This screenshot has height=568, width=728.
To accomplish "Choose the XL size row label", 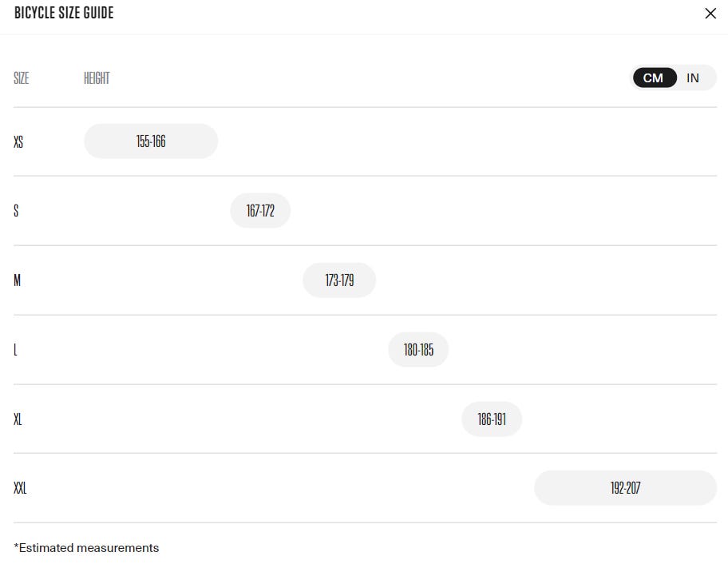I will pyautogui.click(x=18, y=419).
